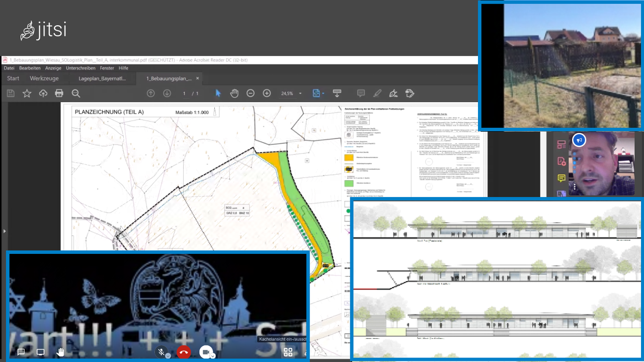Go to the Start view
Viewport: 644px width, 362px height.
(x=13, y=78)
